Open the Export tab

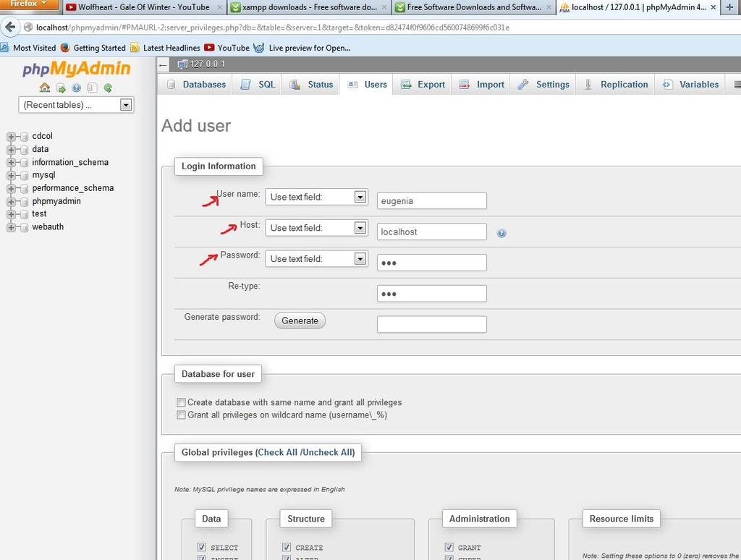point(423,85)
